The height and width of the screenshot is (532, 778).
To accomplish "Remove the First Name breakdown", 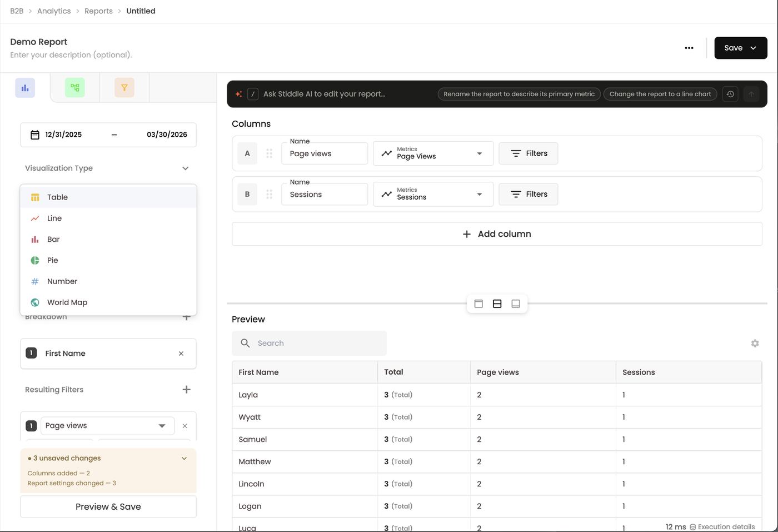I will (181, 354).
